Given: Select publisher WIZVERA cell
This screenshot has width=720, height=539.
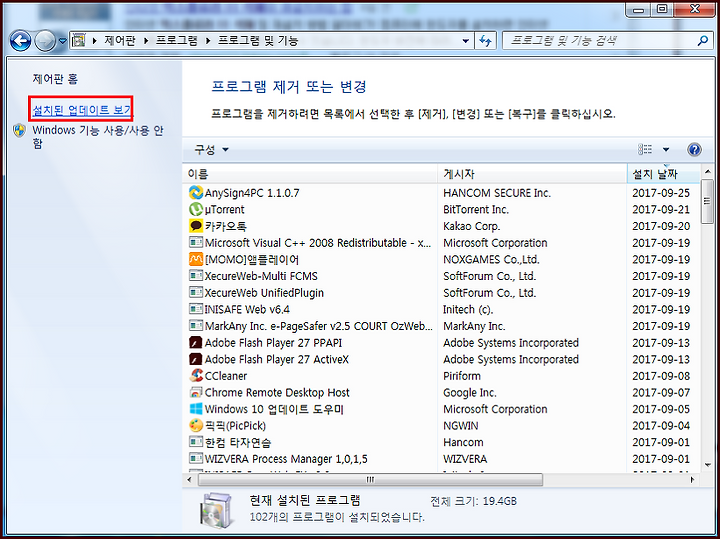Looking at the screenshot, I should [465, 459].
